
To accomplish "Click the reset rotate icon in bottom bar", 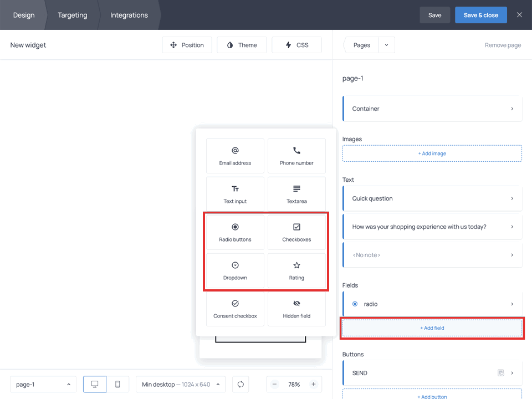I will point(241,384).
